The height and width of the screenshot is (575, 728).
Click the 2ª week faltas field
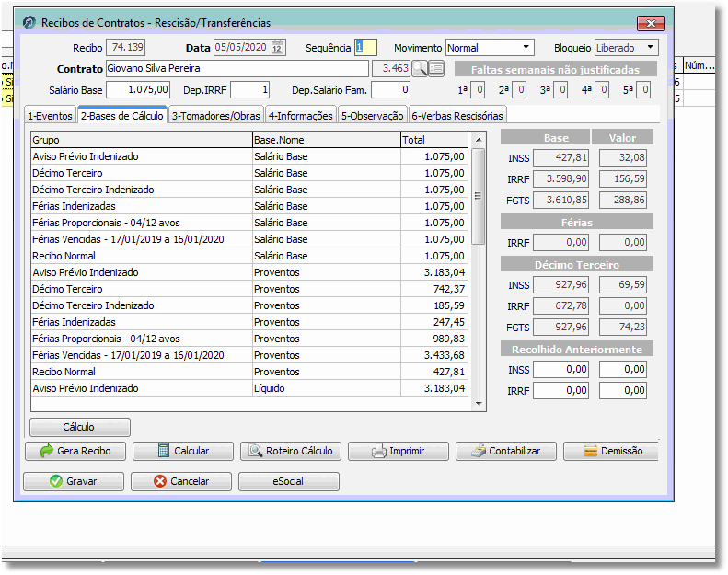(519, 89)
